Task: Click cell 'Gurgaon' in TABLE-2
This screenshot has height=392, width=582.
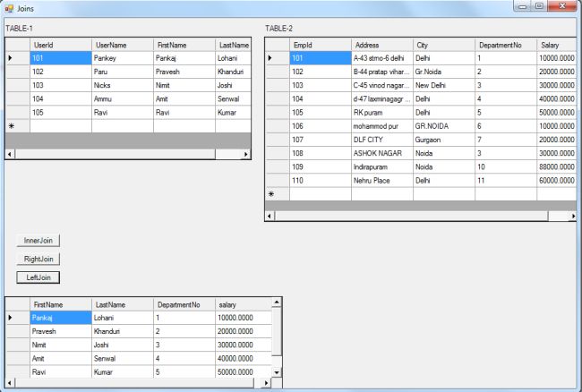Action: (443, 140)
